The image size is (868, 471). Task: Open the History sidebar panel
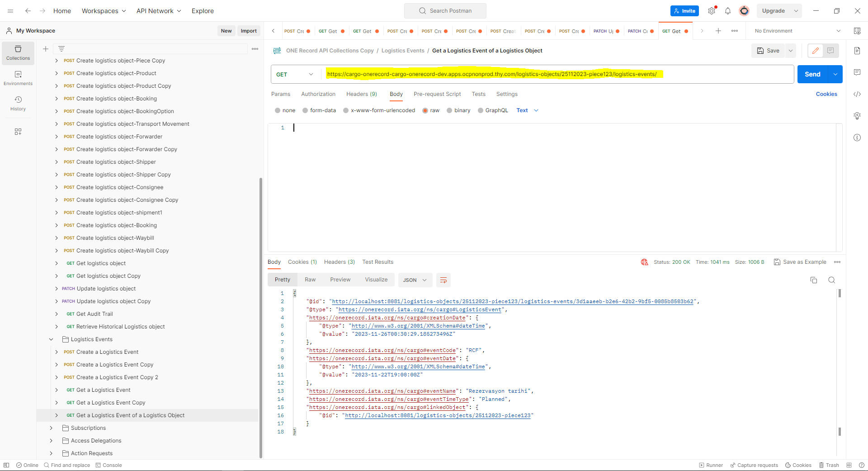(18, 104)
